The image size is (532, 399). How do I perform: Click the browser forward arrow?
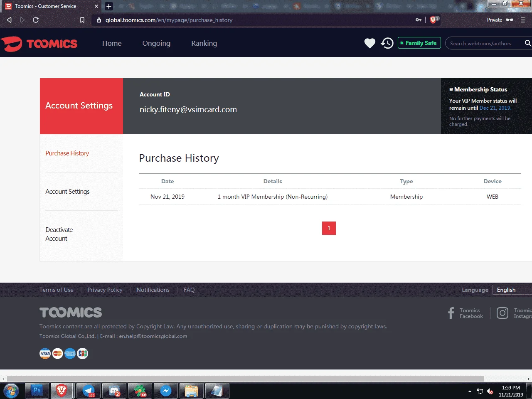click(x=22, y=20)
